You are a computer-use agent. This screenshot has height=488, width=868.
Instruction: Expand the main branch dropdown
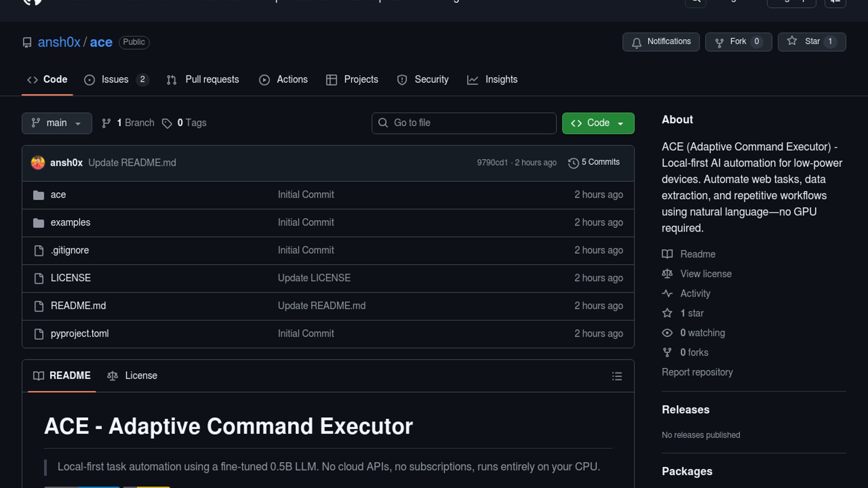coord(57,123)
